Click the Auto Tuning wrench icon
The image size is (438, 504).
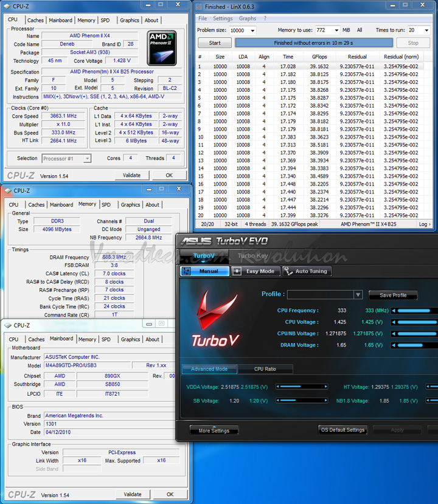point(287,271)
